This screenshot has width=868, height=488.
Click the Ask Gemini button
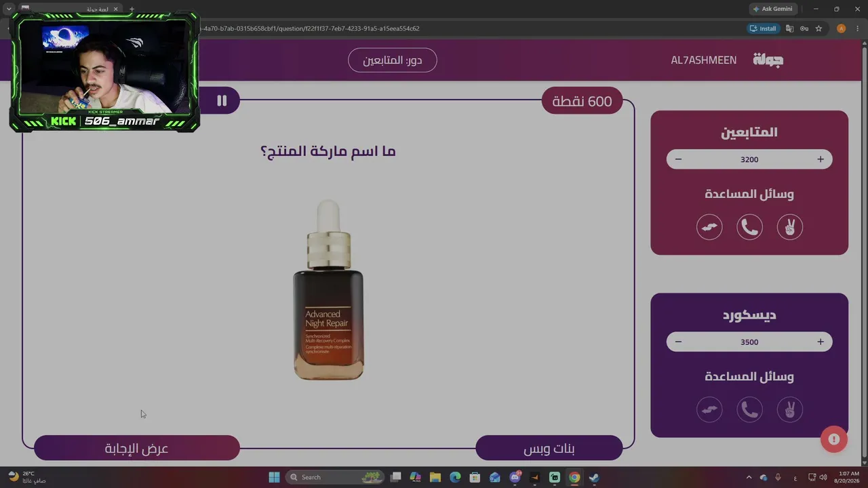(772, 9)
